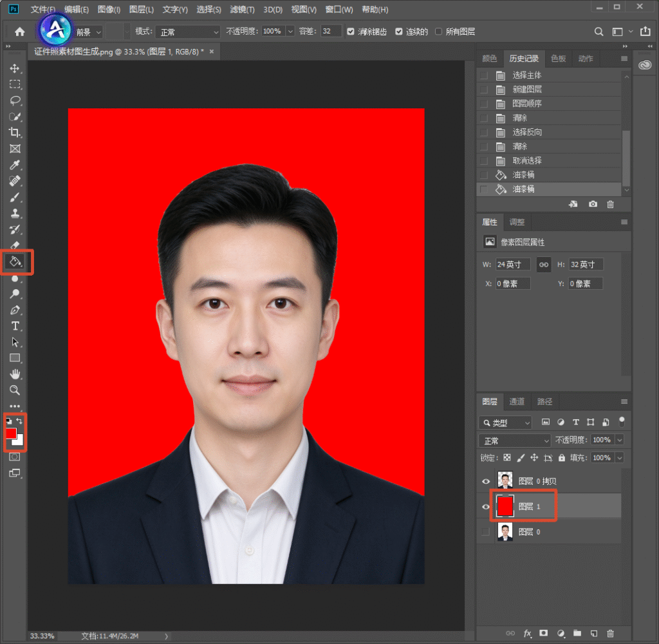Open layer filter 类型 dropdown
Viewport: 659px width, 644px height.
[505, 422]
